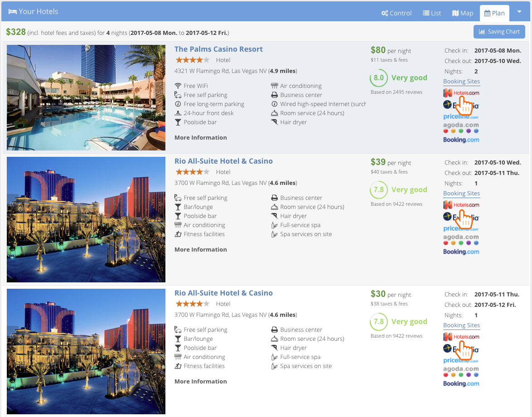The height and width of the screenshot is (417, 532).
Task: Click the star rating of The Palms
Action: [x=193, y=60]
